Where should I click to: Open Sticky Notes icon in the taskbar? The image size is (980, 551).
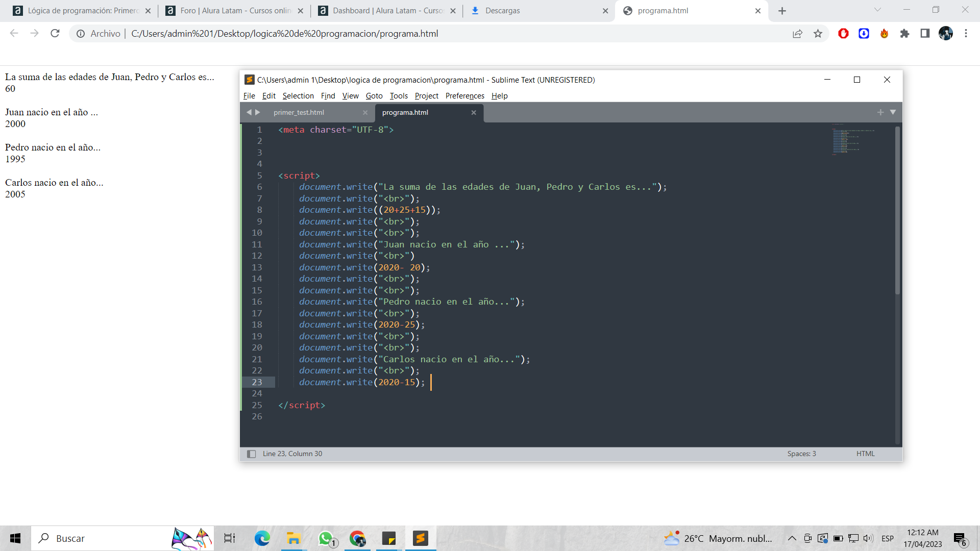[x=389, y=538]
